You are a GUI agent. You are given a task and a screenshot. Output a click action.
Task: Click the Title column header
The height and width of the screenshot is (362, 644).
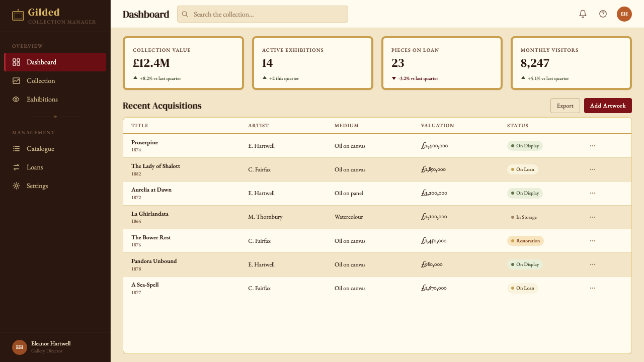pos(140,126)
